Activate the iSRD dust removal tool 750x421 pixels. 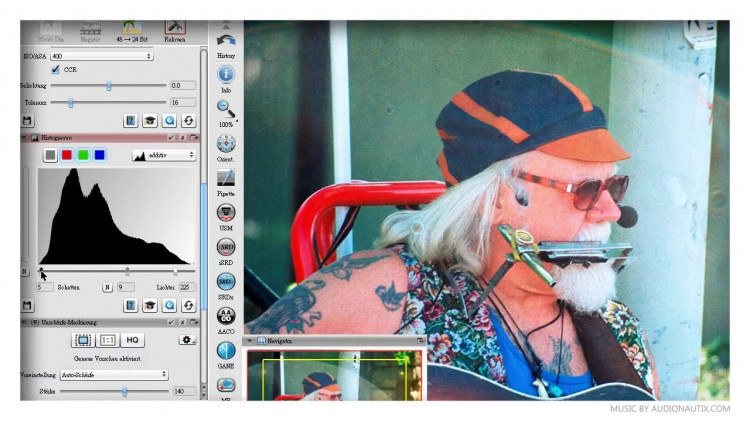(x=226, y=247)
